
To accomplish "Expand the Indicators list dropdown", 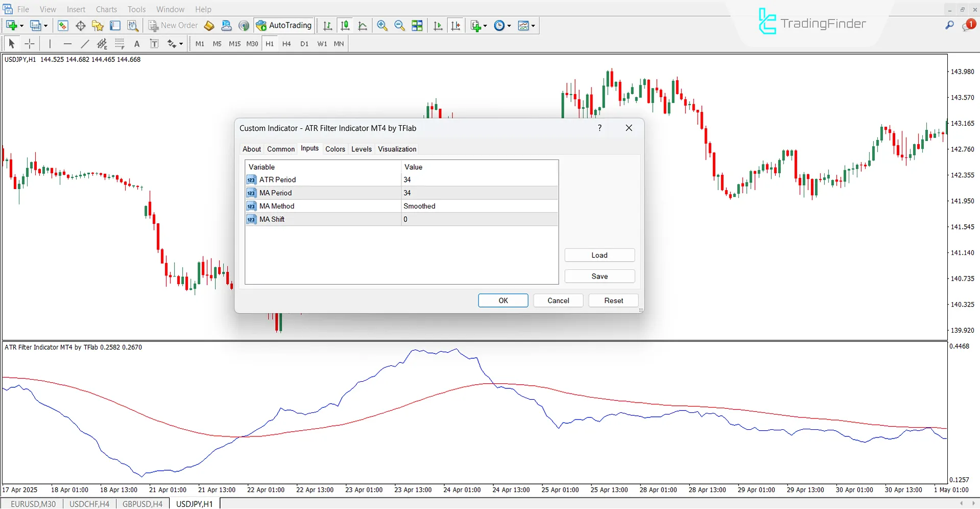I will coord(485,26).
